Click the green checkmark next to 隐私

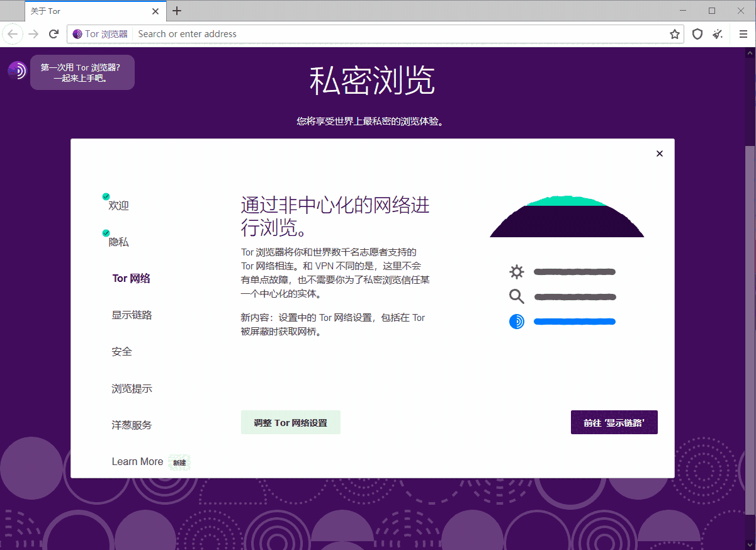(106, 232)
